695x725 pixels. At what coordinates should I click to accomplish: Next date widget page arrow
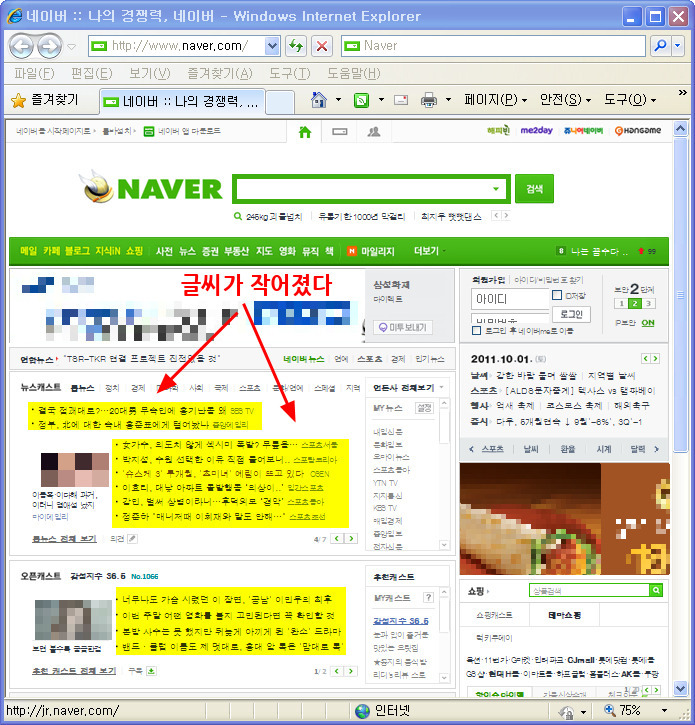(656, 358)
